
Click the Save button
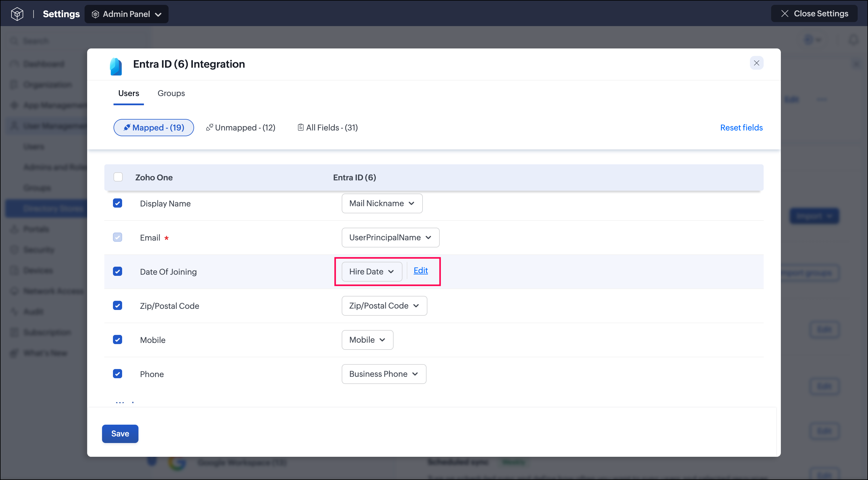(x=120, y=434)
